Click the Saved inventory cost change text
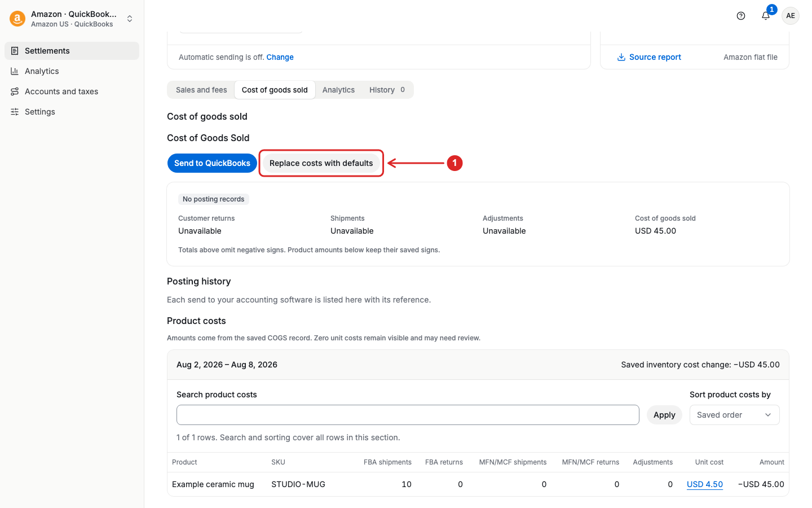 click(700, 365)
